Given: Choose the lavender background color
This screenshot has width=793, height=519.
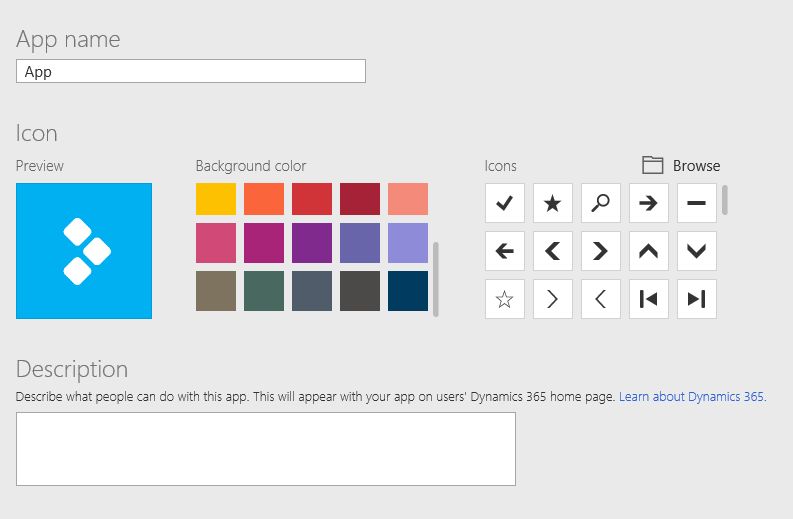Looking at the screenshot, I should click(x=408, y=243).
